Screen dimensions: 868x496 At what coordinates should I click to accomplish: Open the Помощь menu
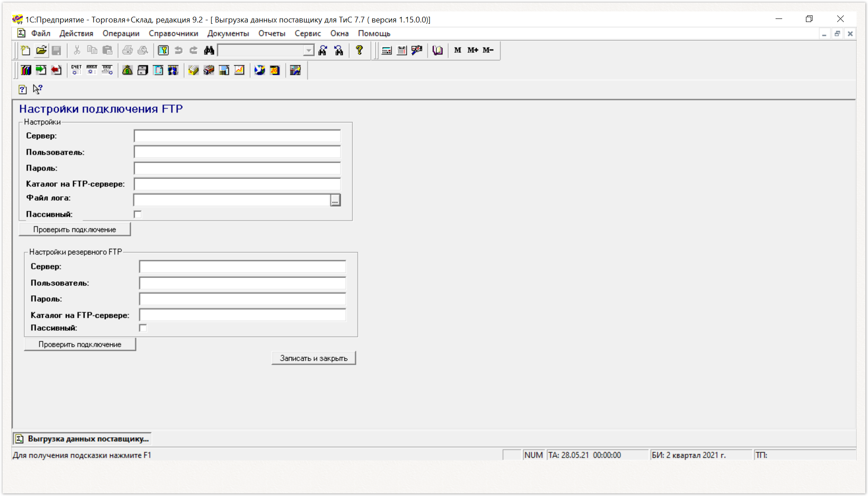374,33
